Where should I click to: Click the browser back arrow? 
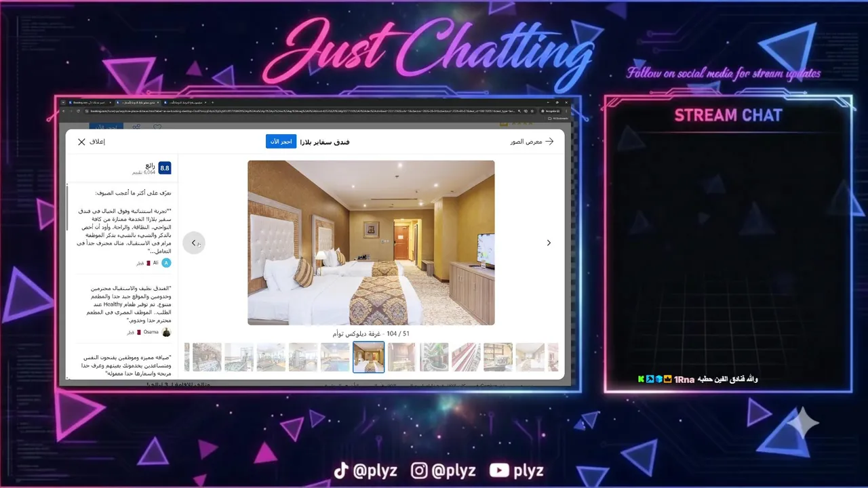coord(63,110)
